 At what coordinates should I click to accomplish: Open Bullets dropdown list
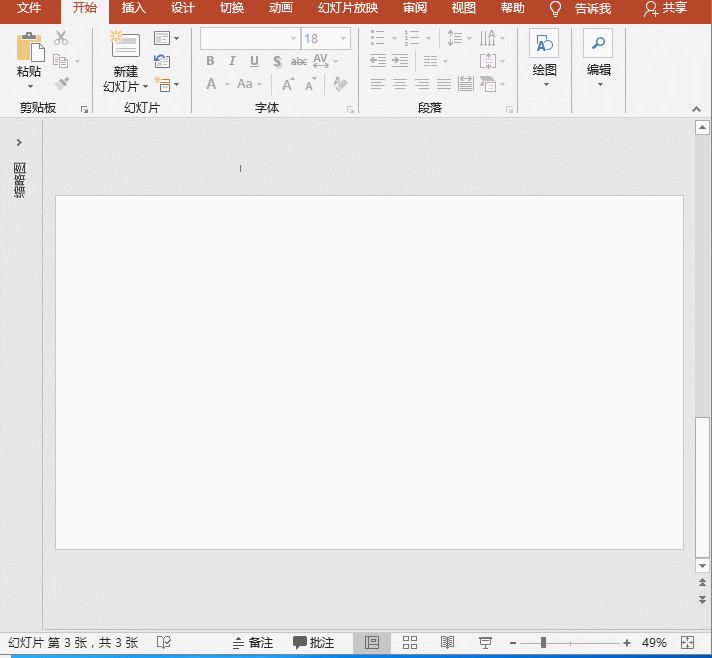point(394,39)
